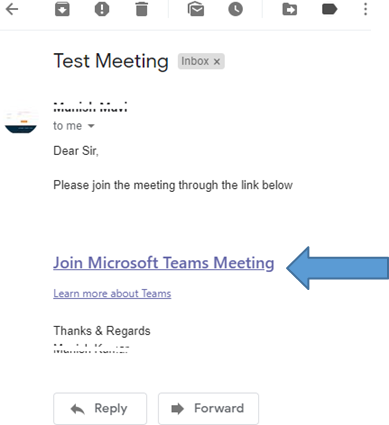Remove the Inbox label via its x
The height and width of the screenshot is (425, 389).
tap(217, 62)
